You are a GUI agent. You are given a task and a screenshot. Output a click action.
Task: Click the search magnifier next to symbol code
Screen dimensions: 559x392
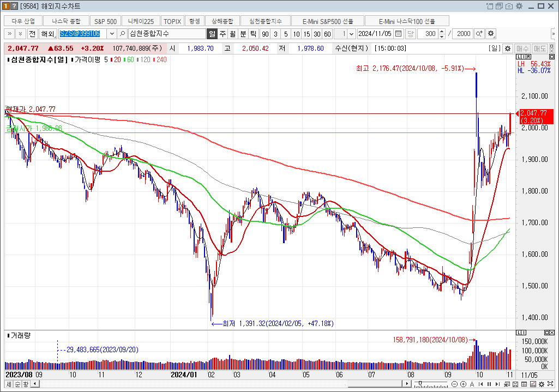pyautogui.click(x=123, y=34)
